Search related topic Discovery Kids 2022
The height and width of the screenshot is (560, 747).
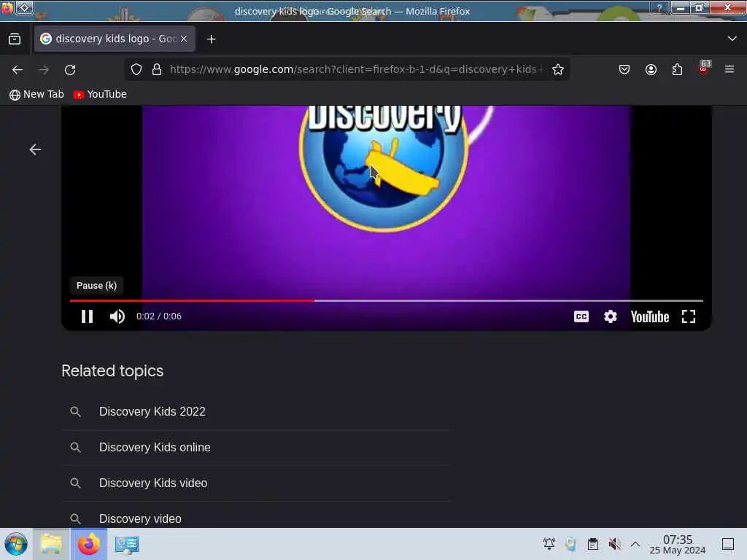(152, 411)
